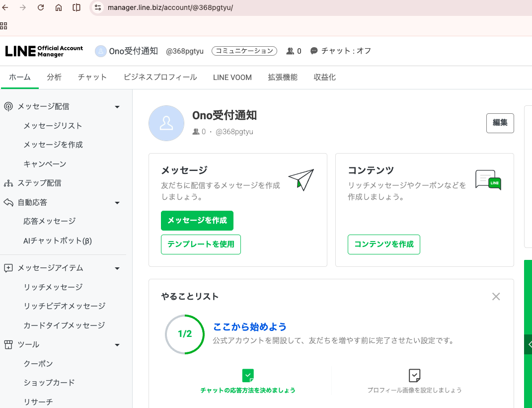Click the friends count icon in header

[290, 51]
